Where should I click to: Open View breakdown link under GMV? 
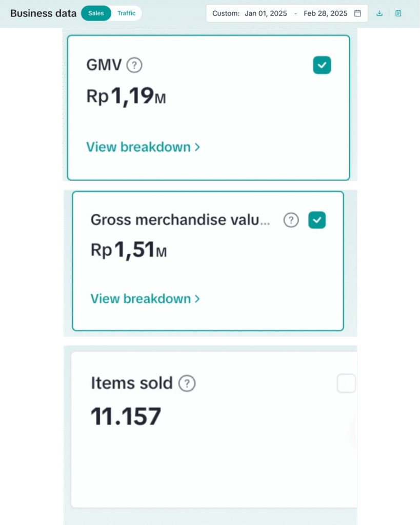pos(138,147)
